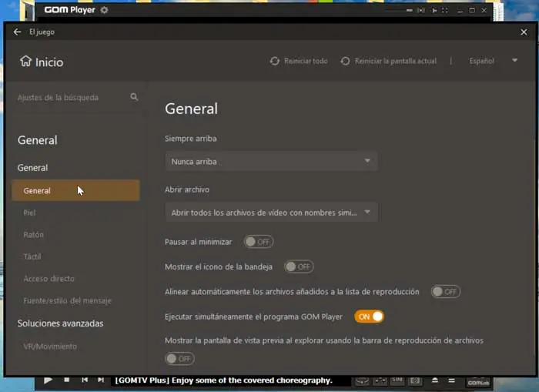The height and width of the screenshot is (392, 539).
Task: Toggle Pausar al minimizar switch
Action: (259, 242)
